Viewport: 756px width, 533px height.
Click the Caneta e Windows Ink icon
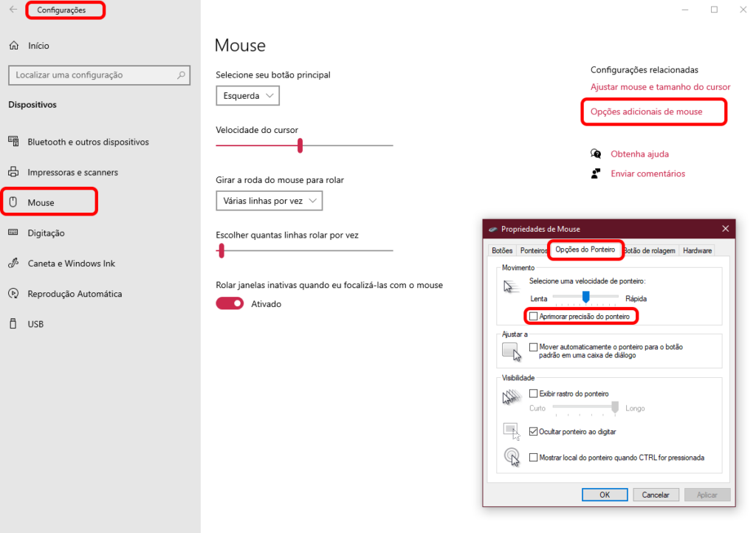(x=14, y=264)
